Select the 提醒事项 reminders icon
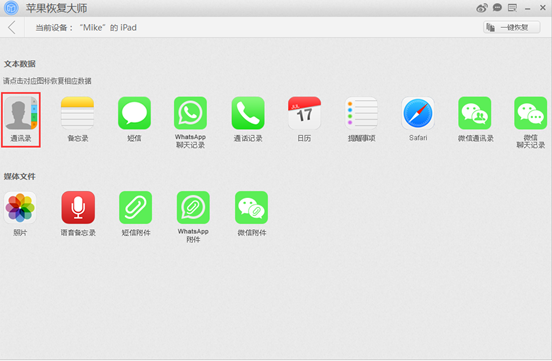 coord(361,113)
